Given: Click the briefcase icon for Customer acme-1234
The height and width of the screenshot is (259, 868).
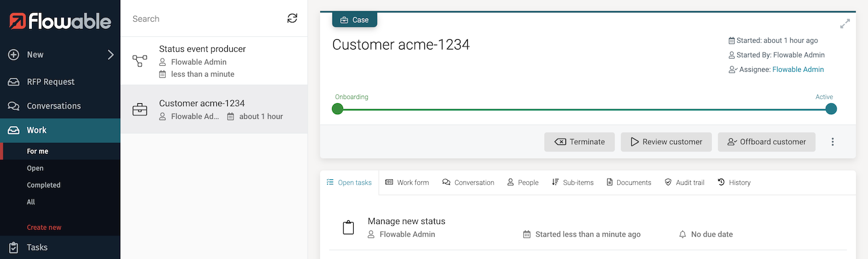Looking at the screenshot, I should (140, 110).
